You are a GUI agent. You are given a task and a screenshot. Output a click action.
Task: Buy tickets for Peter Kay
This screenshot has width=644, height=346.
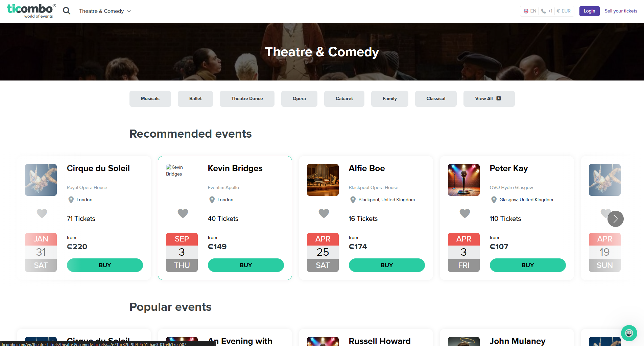pos(527,265)
